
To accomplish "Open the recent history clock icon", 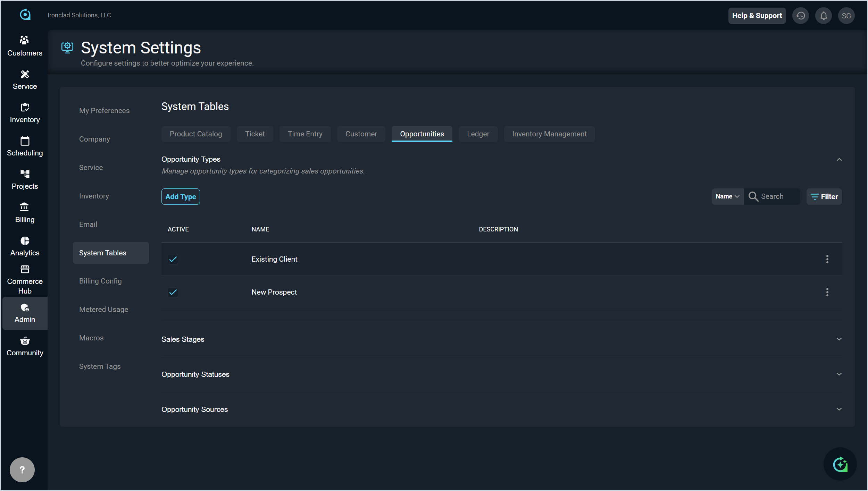I will point(801,16).
